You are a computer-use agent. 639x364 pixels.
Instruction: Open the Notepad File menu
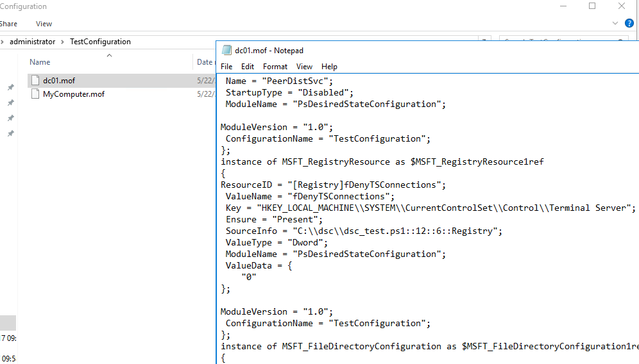pos(226,67)
